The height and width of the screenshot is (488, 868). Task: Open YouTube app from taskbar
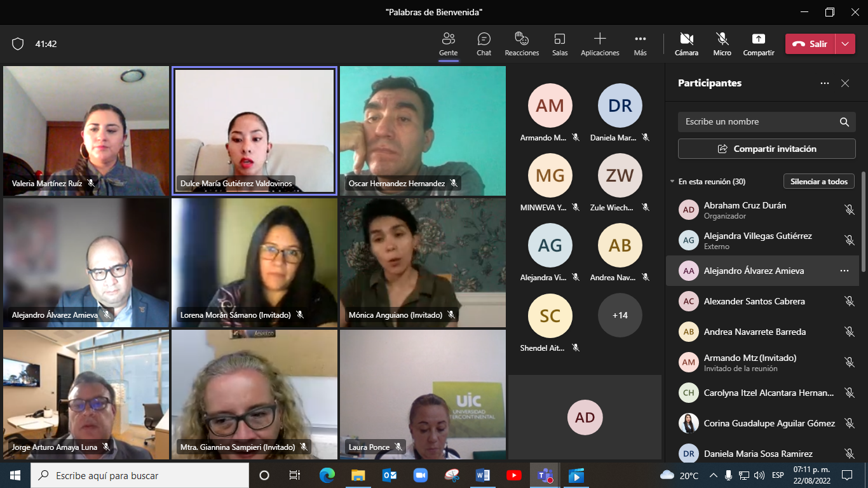coord(514,475)
